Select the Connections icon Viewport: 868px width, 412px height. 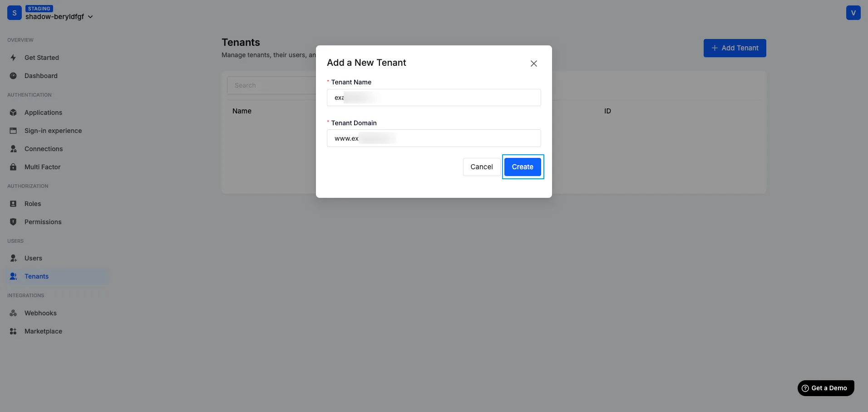tap(13, 149)
